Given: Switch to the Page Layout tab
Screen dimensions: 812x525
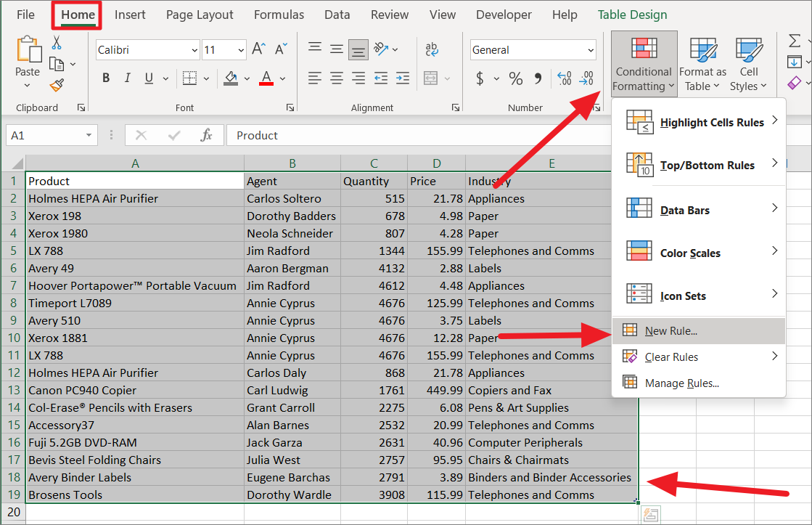Looking at the screenshot, I should pyautogui.click(x=200, y=15).
